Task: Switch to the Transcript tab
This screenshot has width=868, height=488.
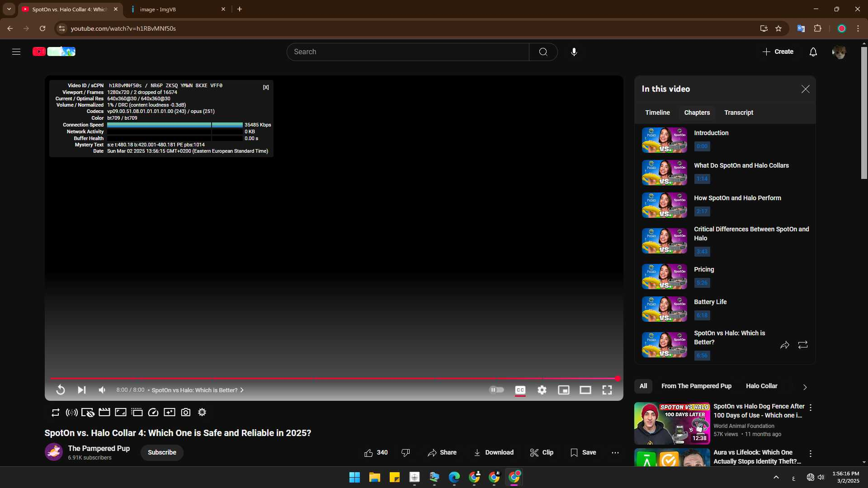Action: pyautogui.click(x=739, y=113)
